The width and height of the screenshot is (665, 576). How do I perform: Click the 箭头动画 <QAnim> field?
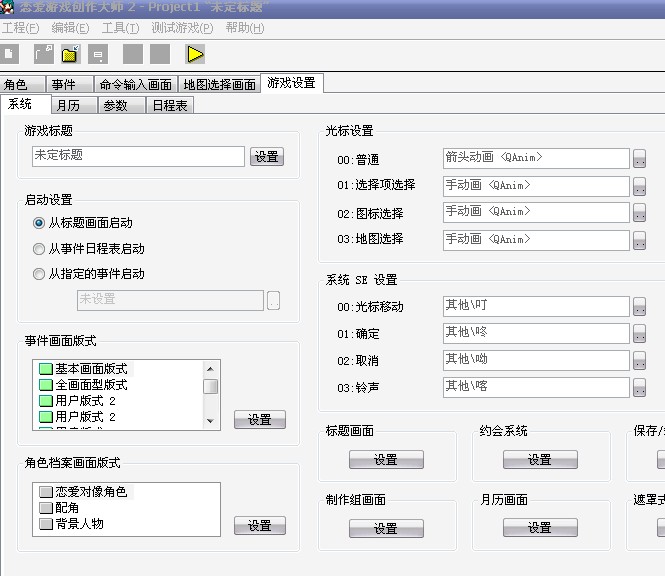(536, 158)
